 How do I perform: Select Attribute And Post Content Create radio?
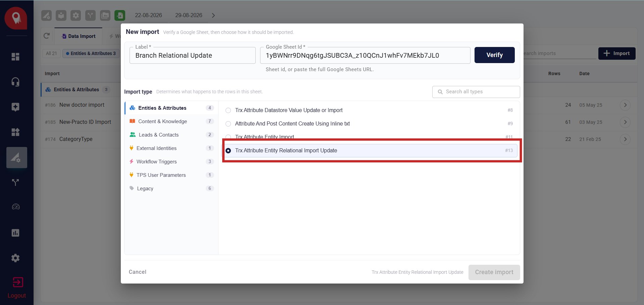pyautogui.click(x=228, y=124)
